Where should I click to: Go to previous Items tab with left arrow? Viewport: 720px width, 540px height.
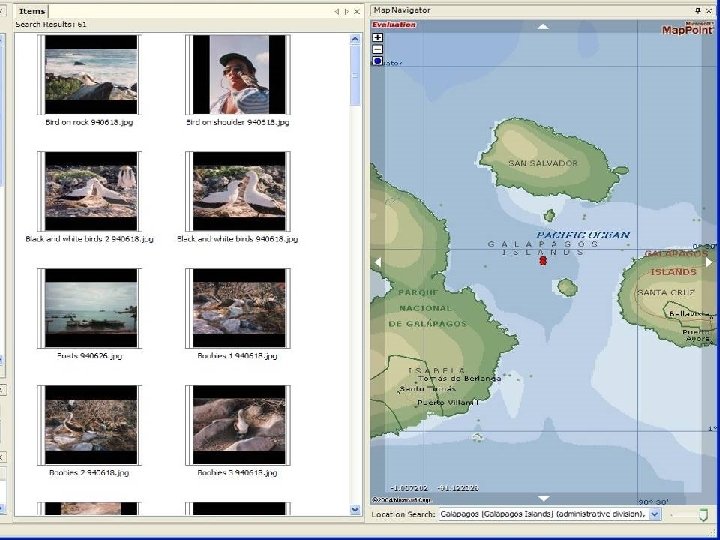point(337,11)
